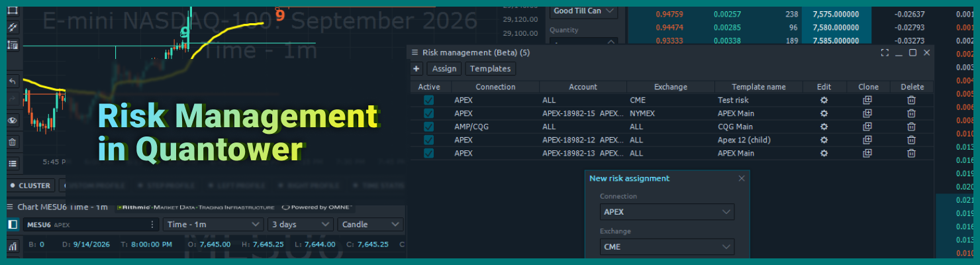Open the Chart MESU6 panel hamburger menu
Viewport: 980px width, 265px height.
[11, 207]
